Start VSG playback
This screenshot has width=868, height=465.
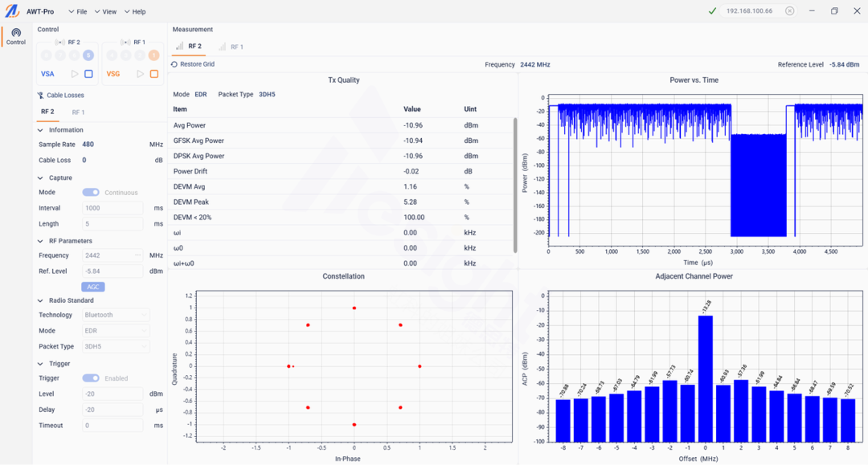140,74
